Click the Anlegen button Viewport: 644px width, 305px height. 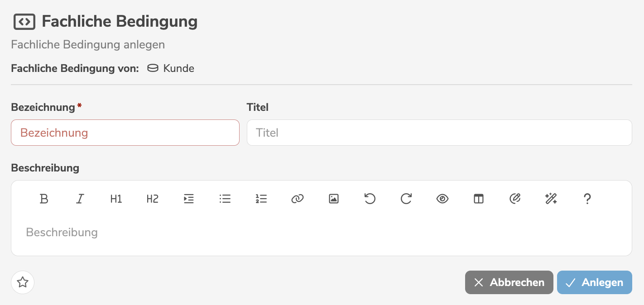click(x=594, y=282)
